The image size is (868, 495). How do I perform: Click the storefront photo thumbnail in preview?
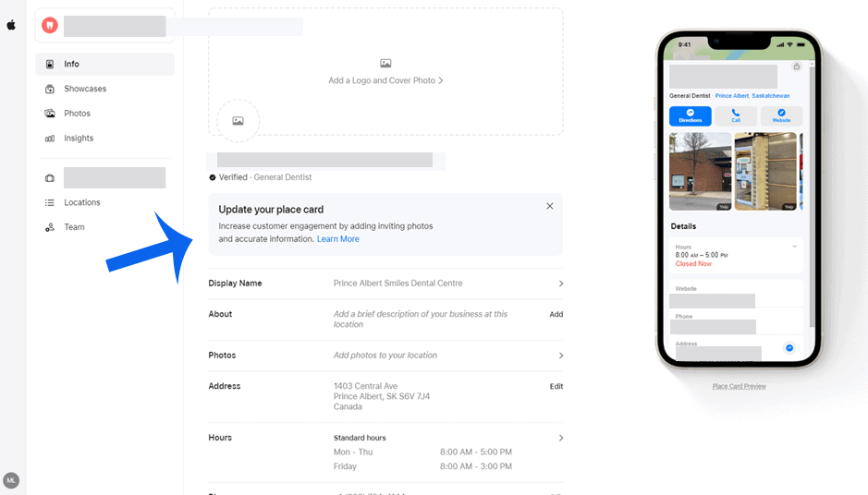coord(700,171)
